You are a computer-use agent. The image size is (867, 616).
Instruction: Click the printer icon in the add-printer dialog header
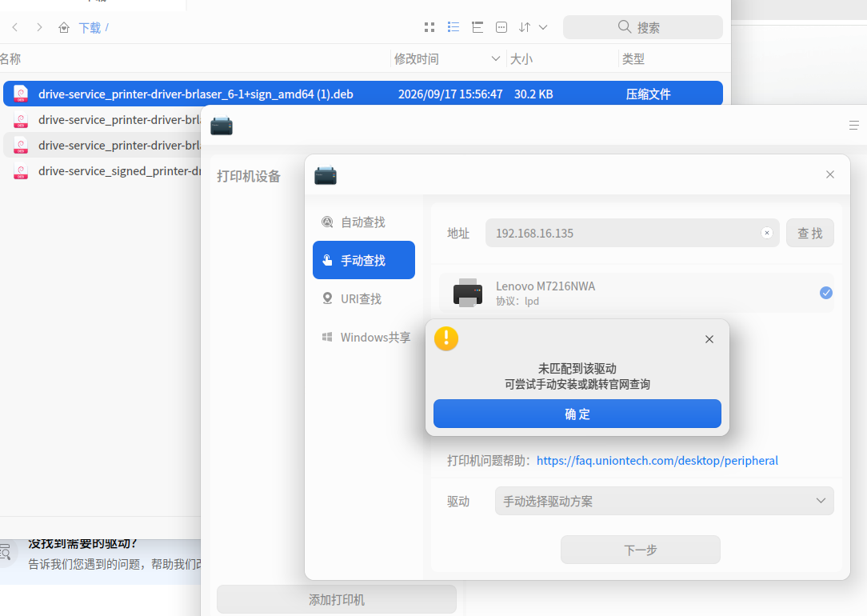(325, 175)
